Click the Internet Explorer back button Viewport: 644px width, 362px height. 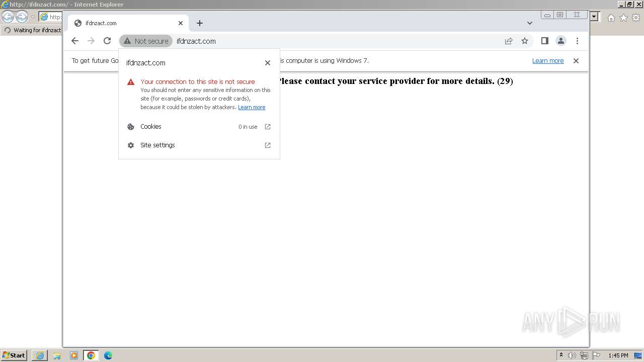(8, 17)
